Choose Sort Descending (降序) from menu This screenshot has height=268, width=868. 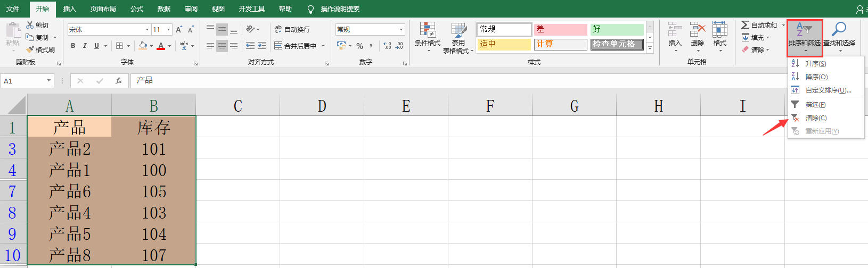tap(825, 77)
